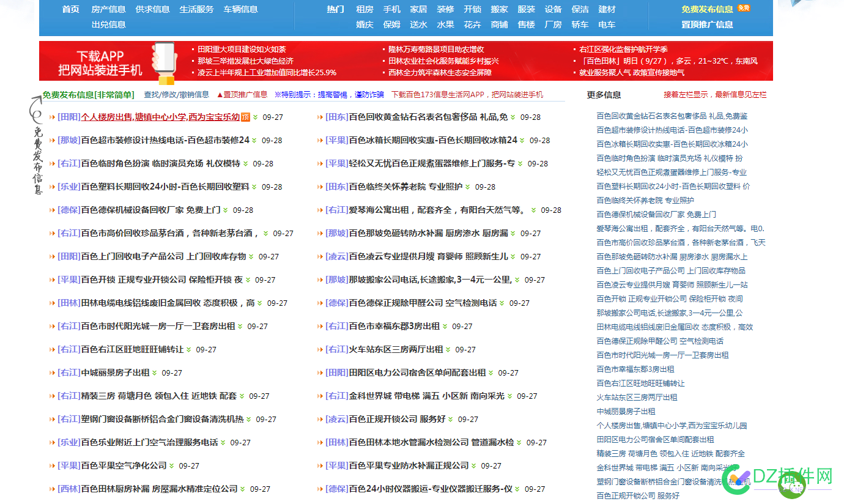Expand the green arrow after 田林电缆电线铝线废旧金属回收
Viewport: 844px width, 504px height.
[260, 303]
